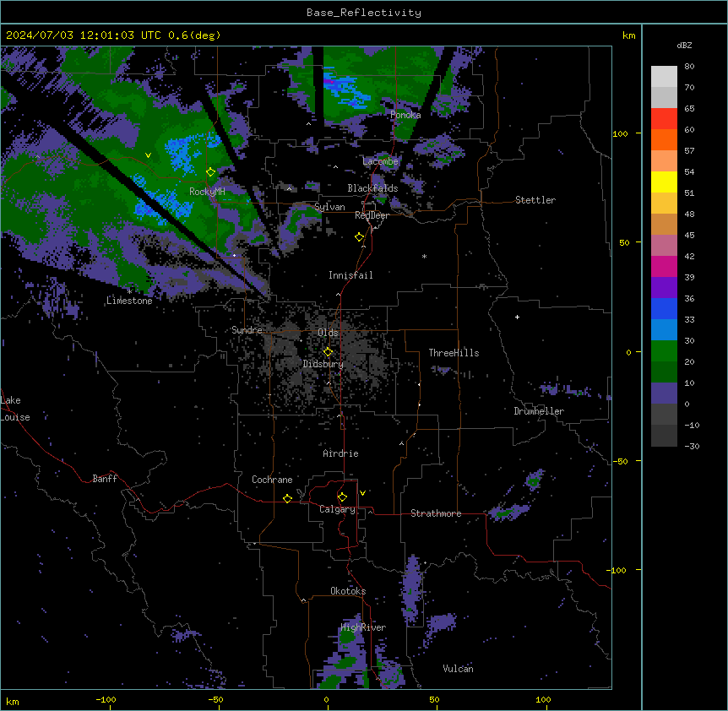Pick the magenta 39-42 dBZ legend swatch
This screenshot has height=711, width=728.
coord(664,266)
